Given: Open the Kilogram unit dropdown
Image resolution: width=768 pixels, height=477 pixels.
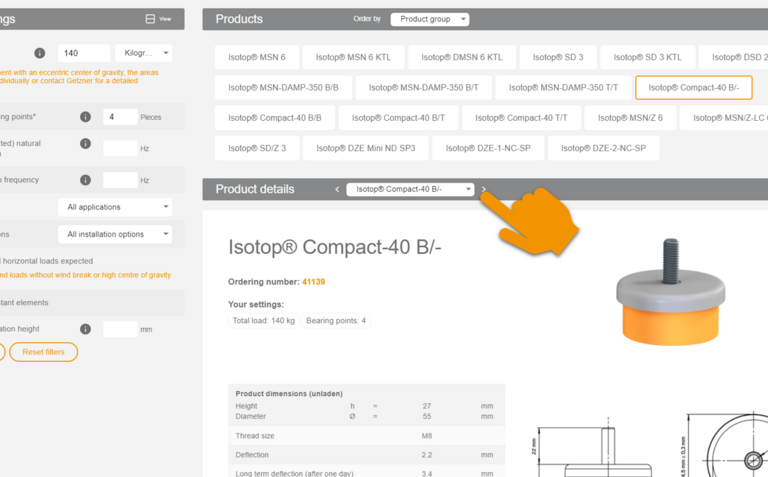Looking at the screenshot, I should [x=143, y=53].
